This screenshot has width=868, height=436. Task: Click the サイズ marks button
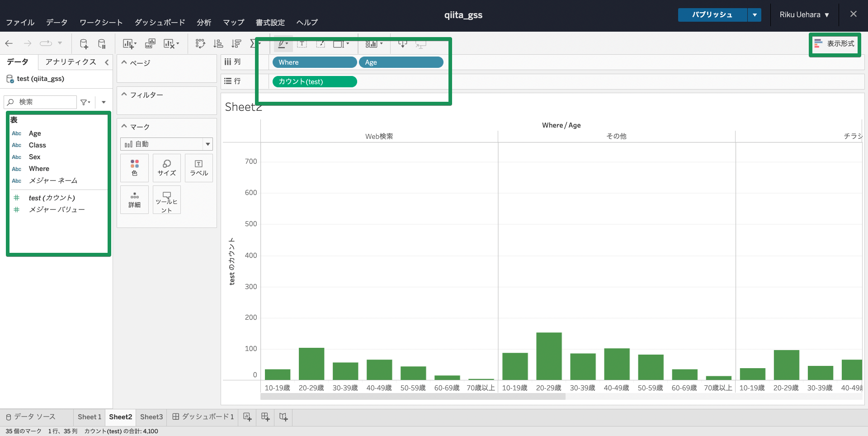click(x=167, y=168)
